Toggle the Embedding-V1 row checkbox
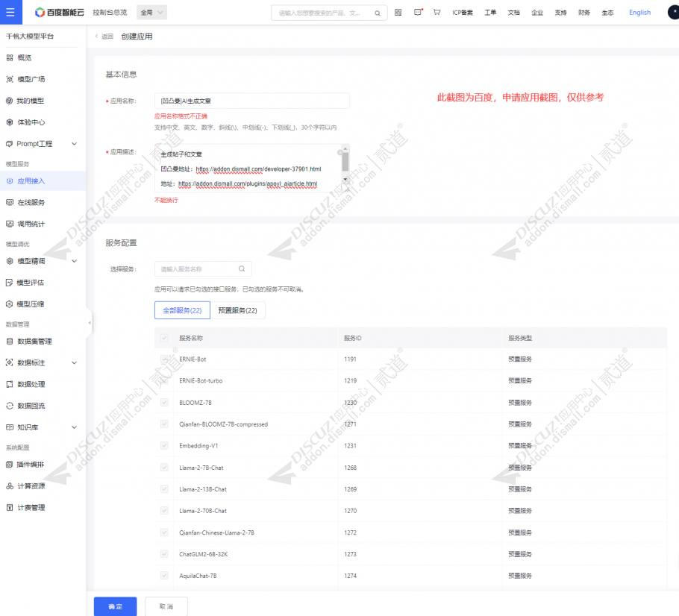The image size is (679, 616). pos(164,445)
